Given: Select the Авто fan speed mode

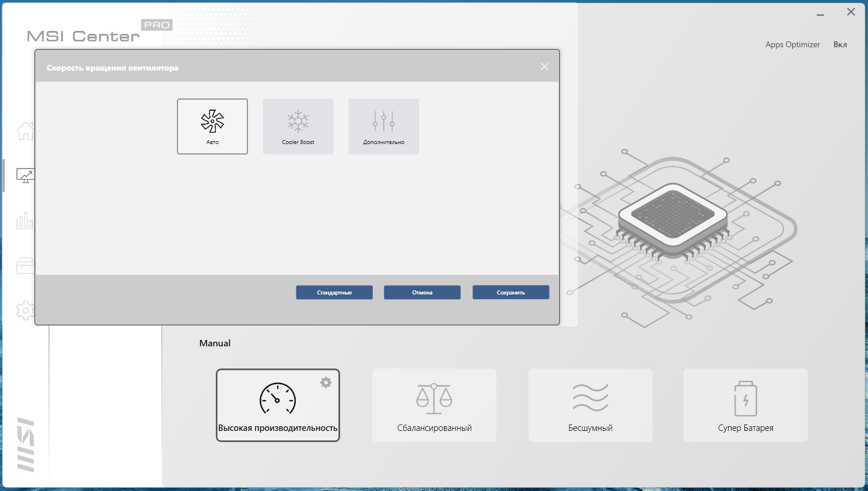Looking at the screenshot, I should click(x=212, y=127).
